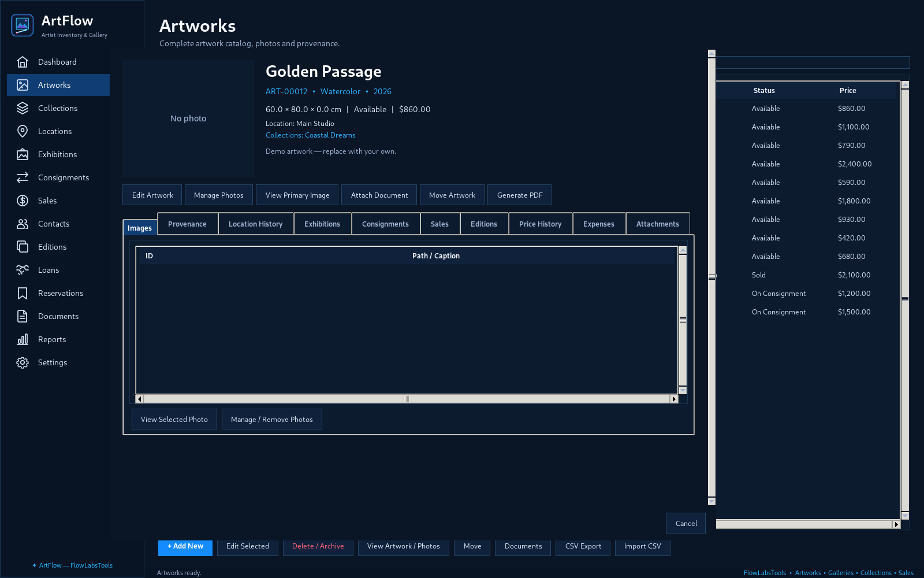Click View Selected Photo button
Image resolution: width=924 pixels, height=578 pixels.
(174, 419)
